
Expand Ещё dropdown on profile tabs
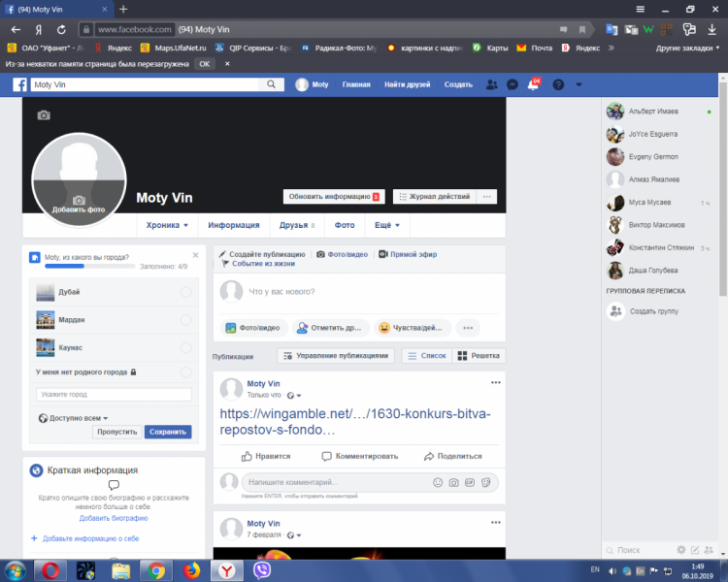pos(386,225)
